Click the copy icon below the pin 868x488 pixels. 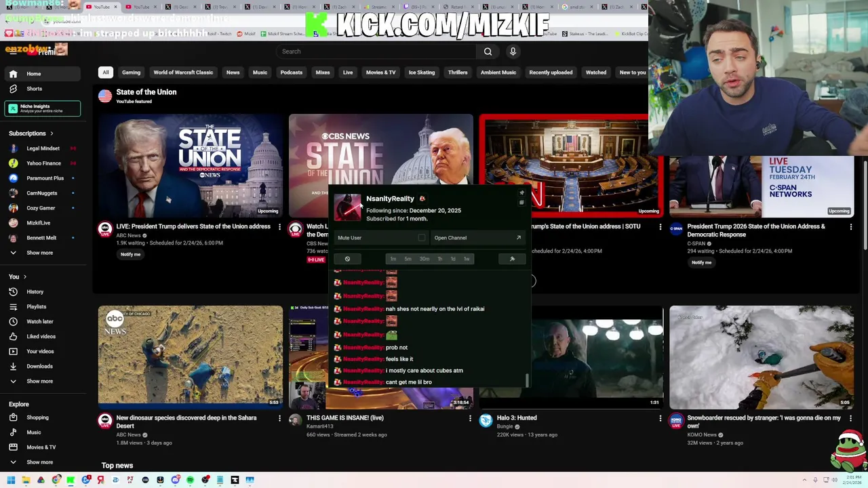[x=521, y=203]
